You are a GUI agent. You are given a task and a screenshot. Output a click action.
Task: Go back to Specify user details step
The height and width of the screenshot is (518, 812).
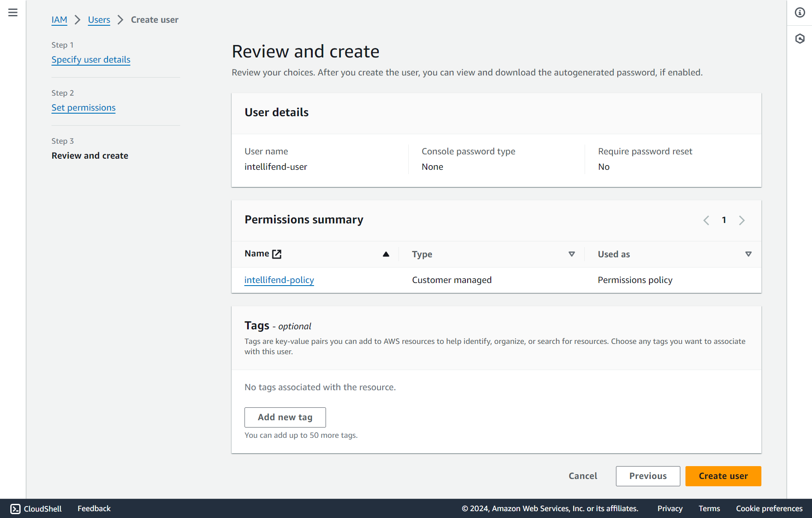(91, 60)
